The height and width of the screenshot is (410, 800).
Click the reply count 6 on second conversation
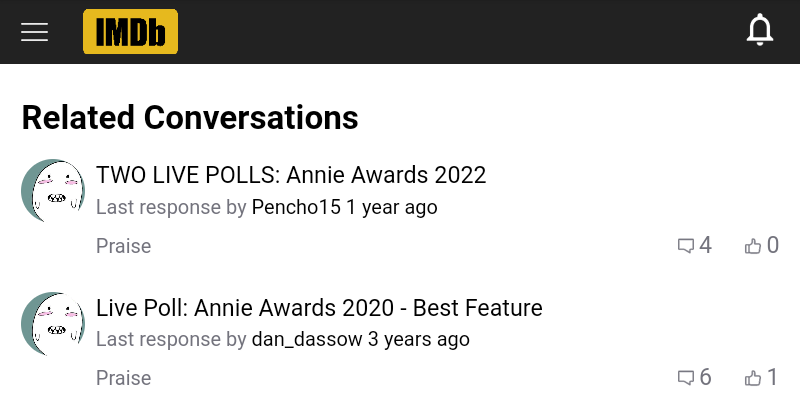[x=706, y=378]
